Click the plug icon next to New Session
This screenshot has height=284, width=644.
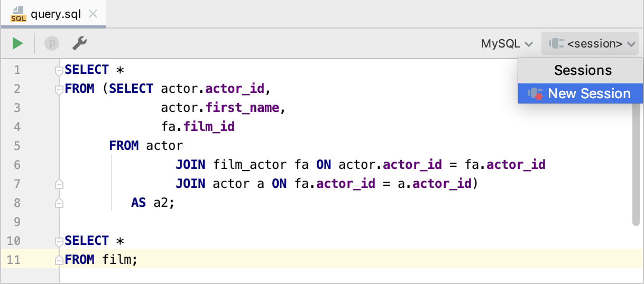(536, 94)
